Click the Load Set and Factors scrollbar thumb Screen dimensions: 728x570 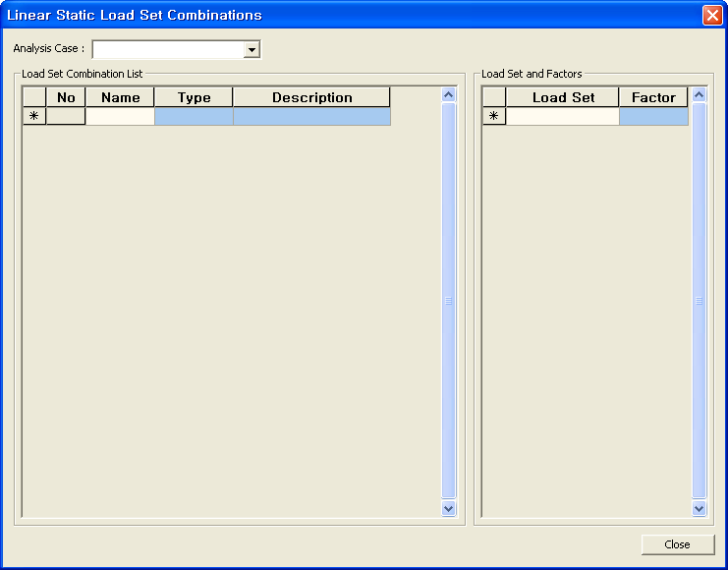tap(700, 301)
